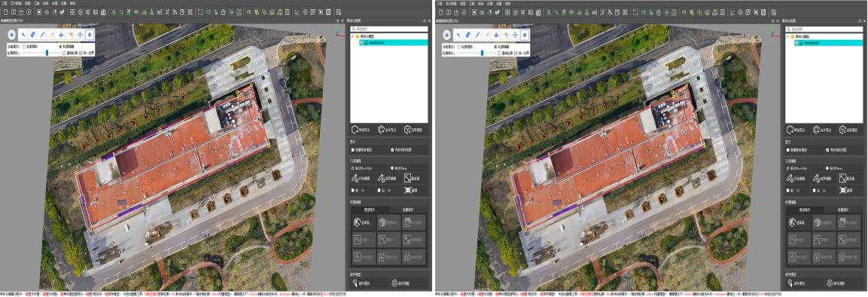Toggle the sync camera view checkbox in right window's panel
The height and width of the screenshot is (297, 868).
827,150
